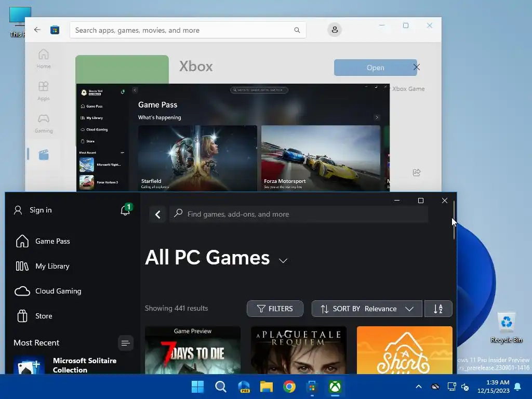Click the Sign in profile icon
This screenshot has height=399, width=532.
tap(18, 210)
